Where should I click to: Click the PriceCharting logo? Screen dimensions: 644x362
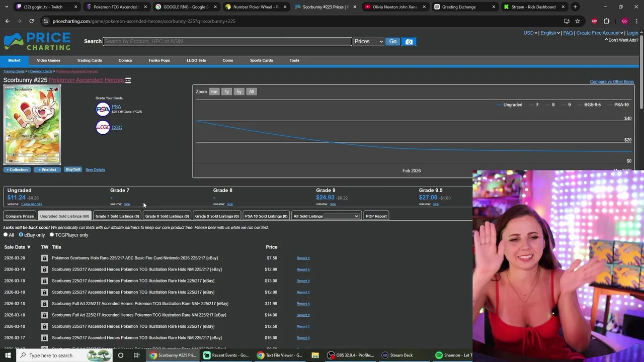(37, 41)
